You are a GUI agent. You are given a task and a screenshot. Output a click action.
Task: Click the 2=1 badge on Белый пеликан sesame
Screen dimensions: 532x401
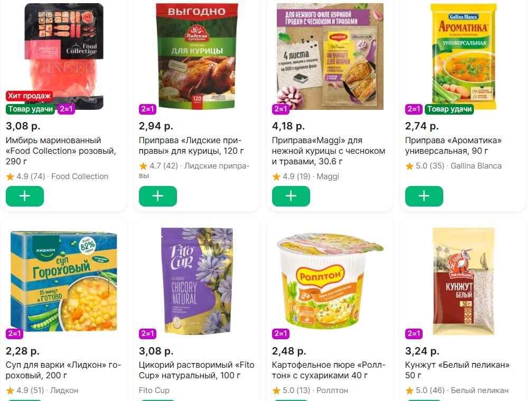(414, 333)
